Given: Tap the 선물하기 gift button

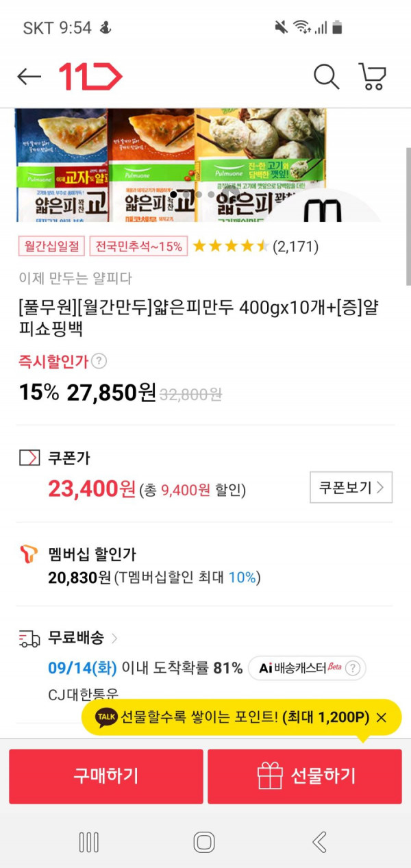Looking at the screenshot, I should click(x=305, y=776).
